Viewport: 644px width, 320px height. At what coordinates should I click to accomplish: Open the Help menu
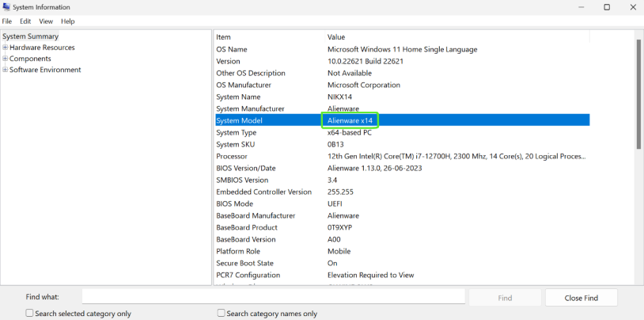[68, 21]
